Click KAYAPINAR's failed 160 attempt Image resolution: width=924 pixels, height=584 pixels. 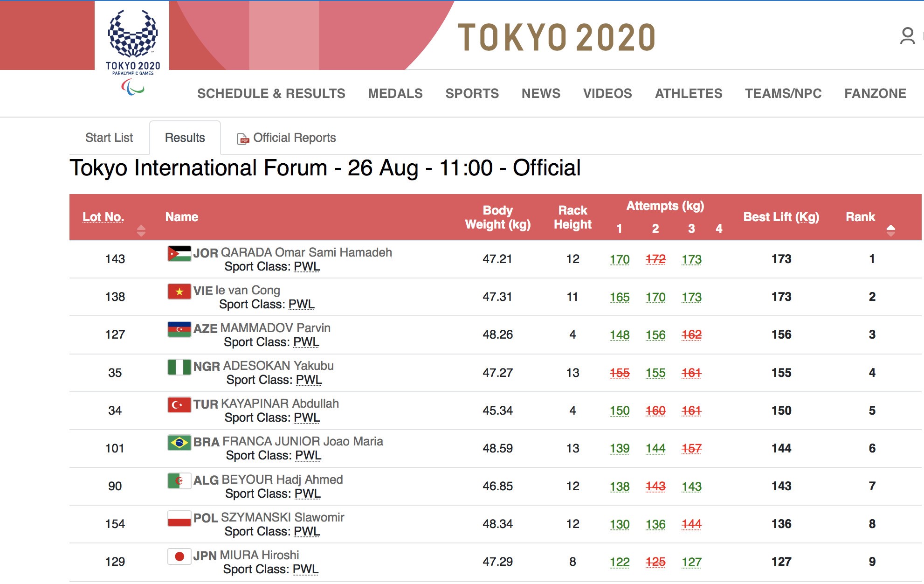(655, 410)
